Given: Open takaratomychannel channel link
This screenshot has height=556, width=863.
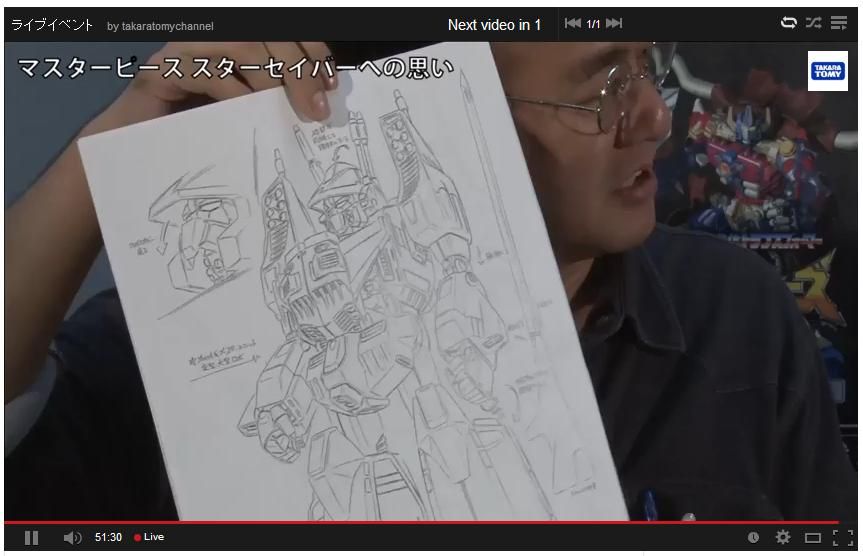Looking at the screenshot, I should click(x=167, y=26).
